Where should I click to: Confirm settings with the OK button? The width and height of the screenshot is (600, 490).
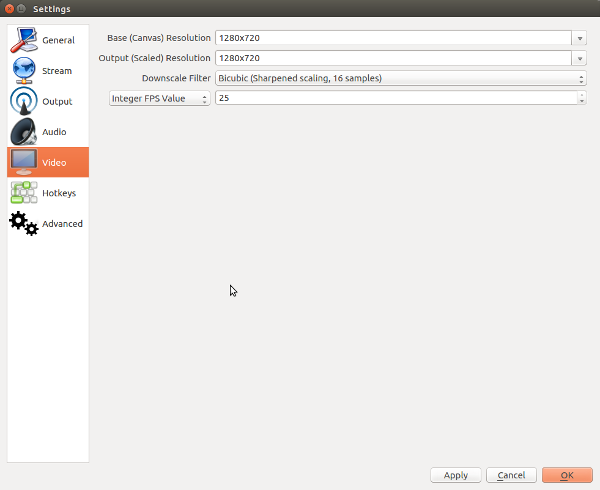tap(566, 475)
